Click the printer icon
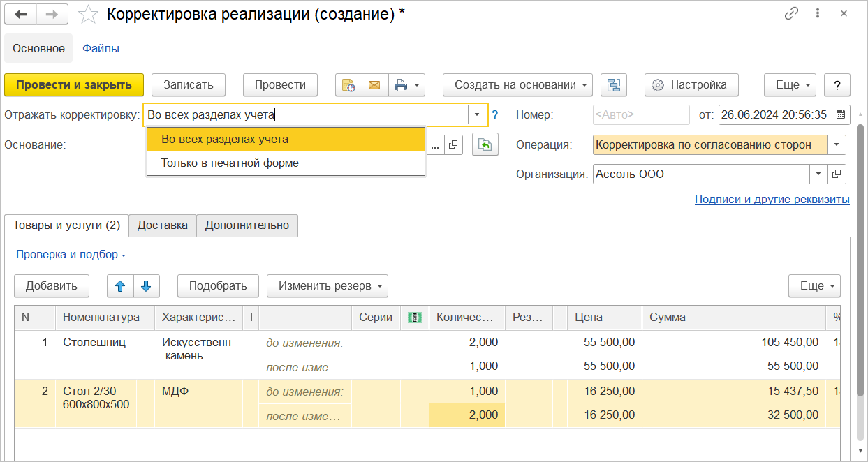868x462 pixels. click(x=401, y=85)
